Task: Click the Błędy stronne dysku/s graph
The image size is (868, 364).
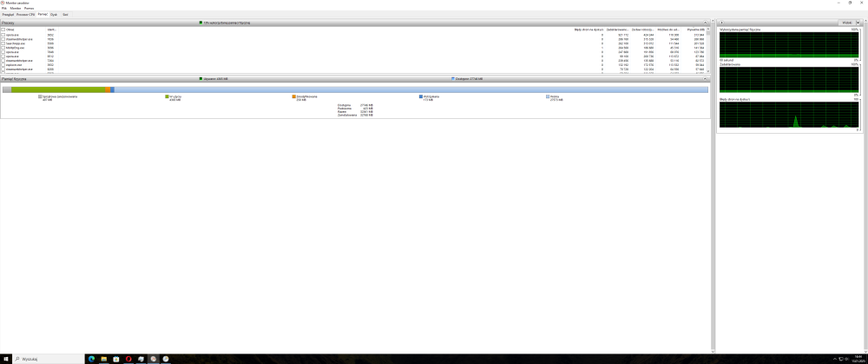Action: [789, 116]
